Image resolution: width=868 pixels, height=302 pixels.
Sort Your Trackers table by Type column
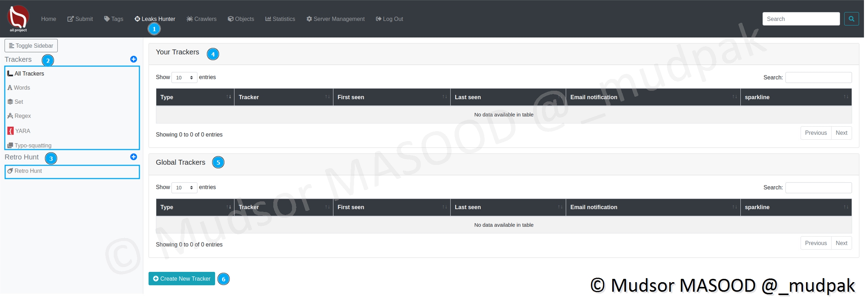point(195,97)
